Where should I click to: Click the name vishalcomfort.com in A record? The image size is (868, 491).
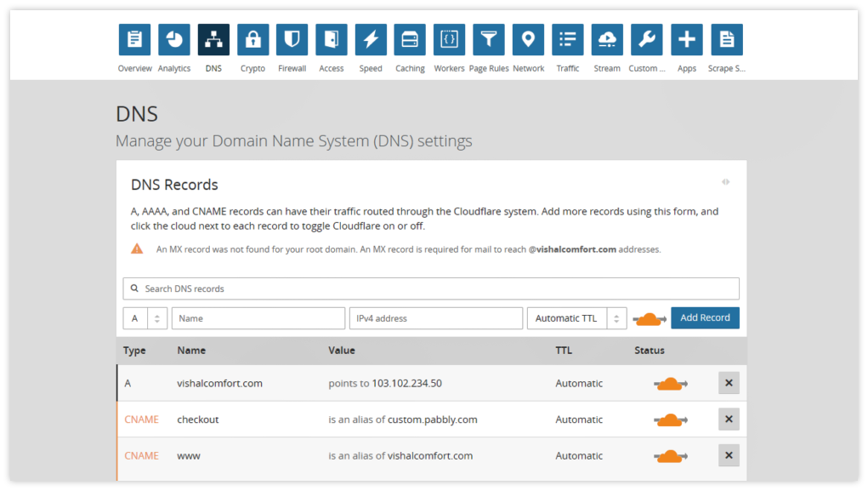[220, 383]
